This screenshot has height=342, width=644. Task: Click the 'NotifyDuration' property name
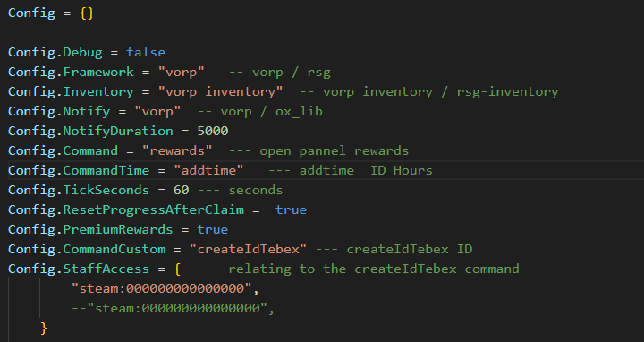118,131
